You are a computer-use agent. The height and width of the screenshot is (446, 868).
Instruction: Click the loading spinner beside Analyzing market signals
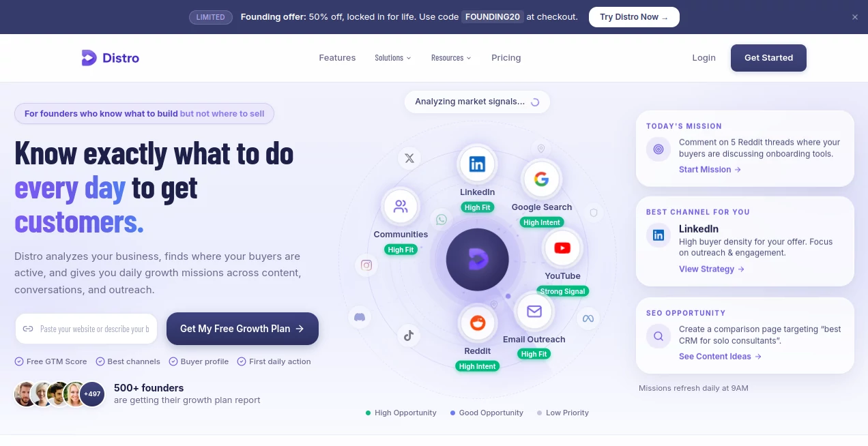pos(535,102)
